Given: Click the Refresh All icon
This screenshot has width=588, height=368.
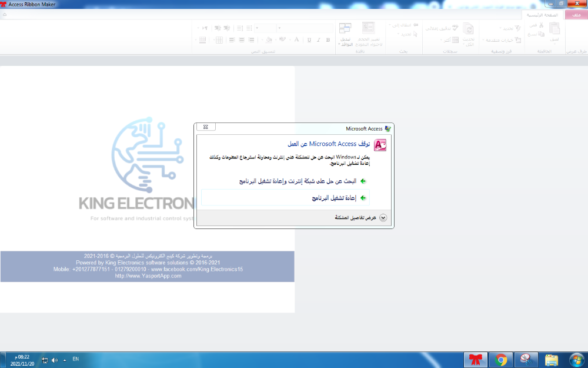Looking at the screenshot, I should click(469, 28).
